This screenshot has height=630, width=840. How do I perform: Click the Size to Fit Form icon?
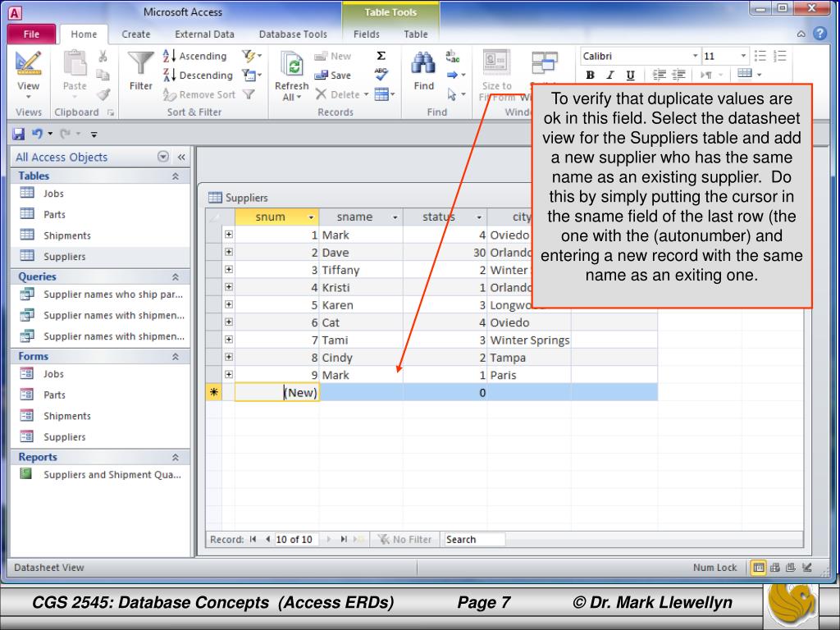coord(496,62)
